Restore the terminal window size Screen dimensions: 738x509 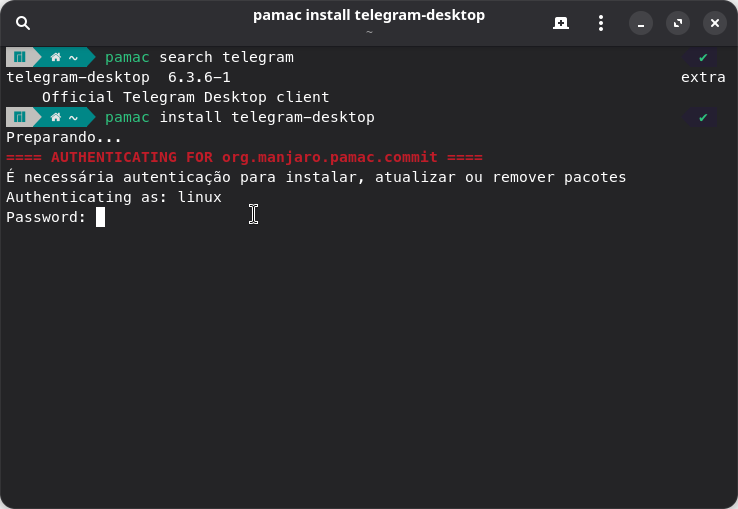(677, 23)
